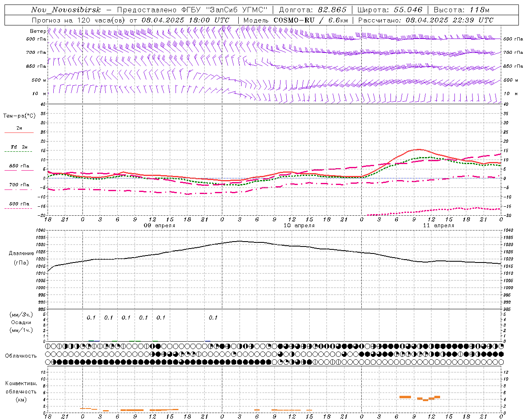This screenshot has height=420, width=525.
Task: Click the "(гПа)" pressure unit label
Action: pos(21,263)
